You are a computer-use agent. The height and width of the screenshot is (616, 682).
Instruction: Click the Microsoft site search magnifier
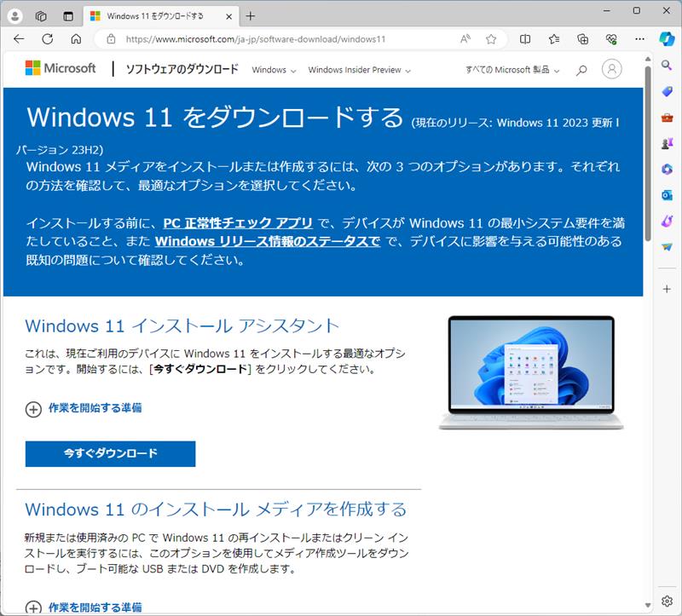tap(581, 70)
